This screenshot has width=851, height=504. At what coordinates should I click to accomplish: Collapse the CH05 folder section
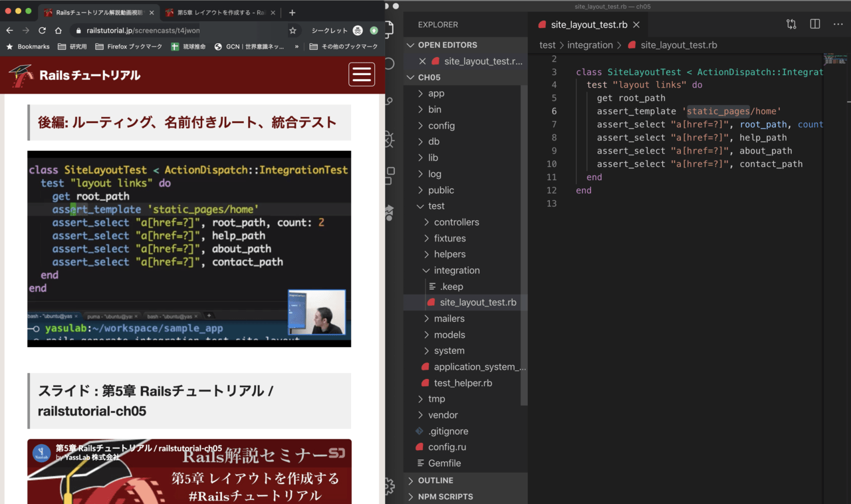tap(465, 77)
